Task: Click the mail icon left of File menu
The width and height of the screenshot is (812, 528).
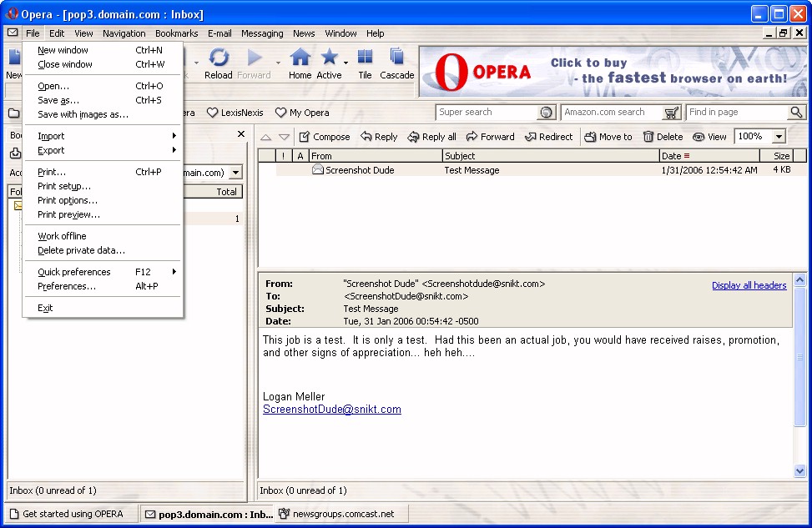Action: click(x=13, y=33)
